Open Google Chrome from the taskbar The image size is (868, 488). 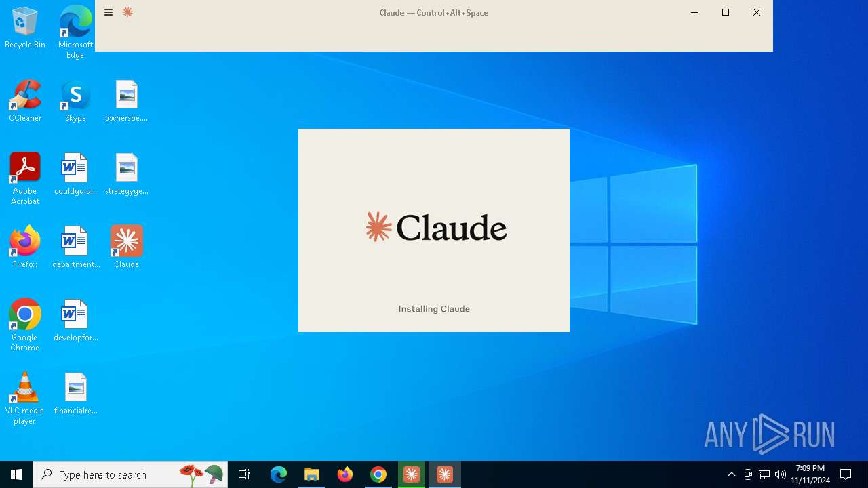coord(378,474)
